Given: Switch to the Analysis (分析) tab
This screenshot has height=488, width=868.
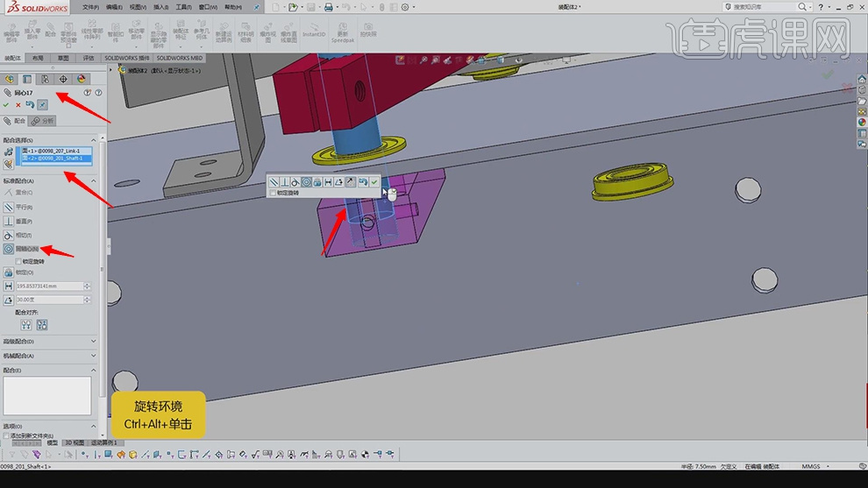Looking at the screenshot, I should pos(42,121).
